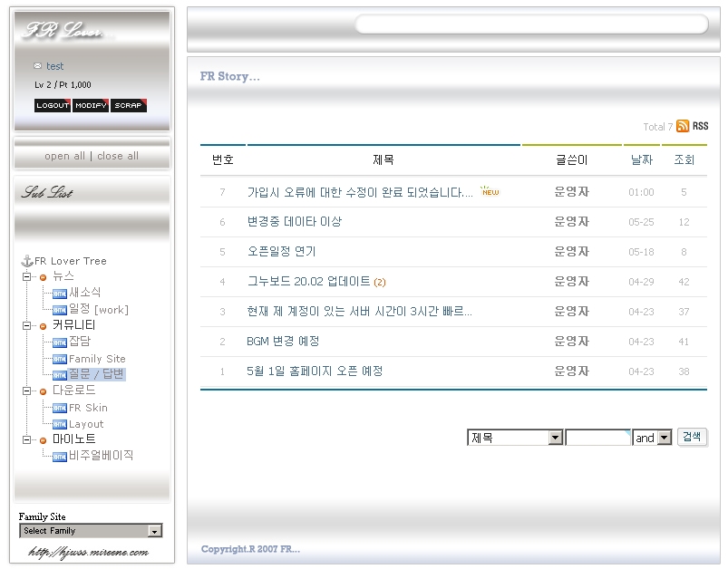Collapse the 다운로드 tree node
The width and height of the screenshot is (728, 569).
[x=27, y=391]
